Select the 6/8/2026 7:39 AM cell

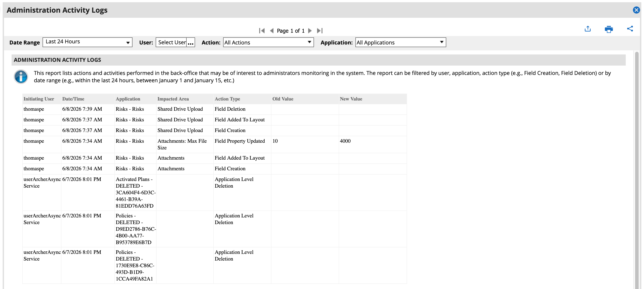tap(88, 109)
